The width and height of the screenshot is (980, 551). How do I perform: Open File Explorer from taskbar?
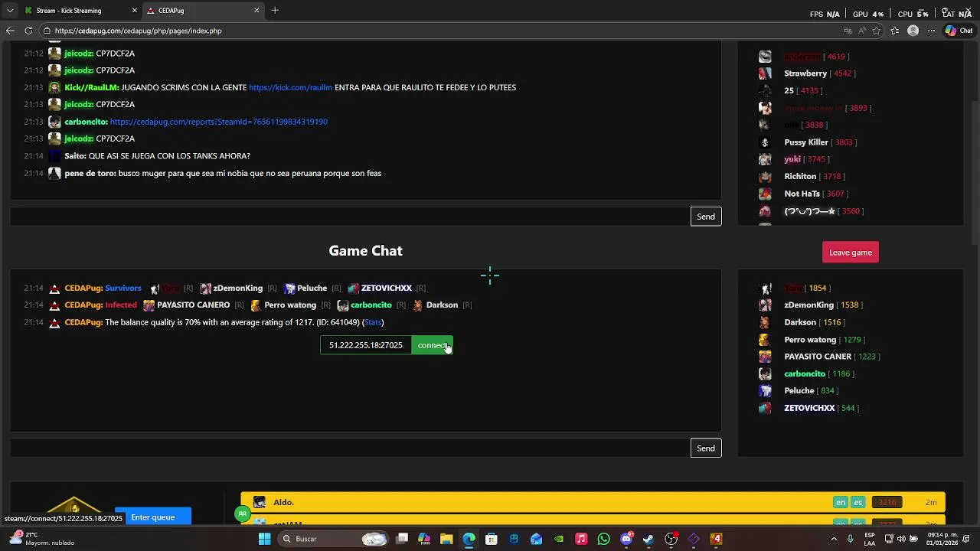[446, 539]
